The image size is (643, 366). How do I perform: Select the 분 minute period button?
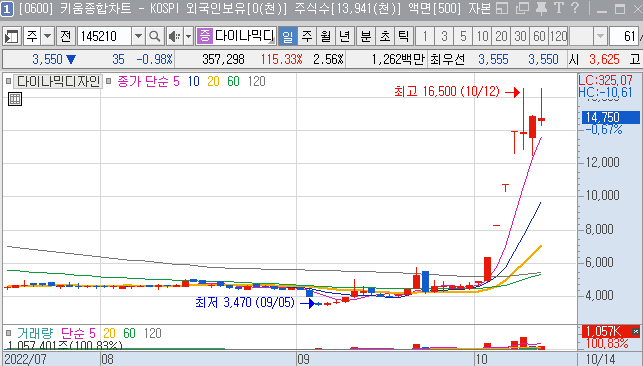pyautogui.click(x=365, y=36)
